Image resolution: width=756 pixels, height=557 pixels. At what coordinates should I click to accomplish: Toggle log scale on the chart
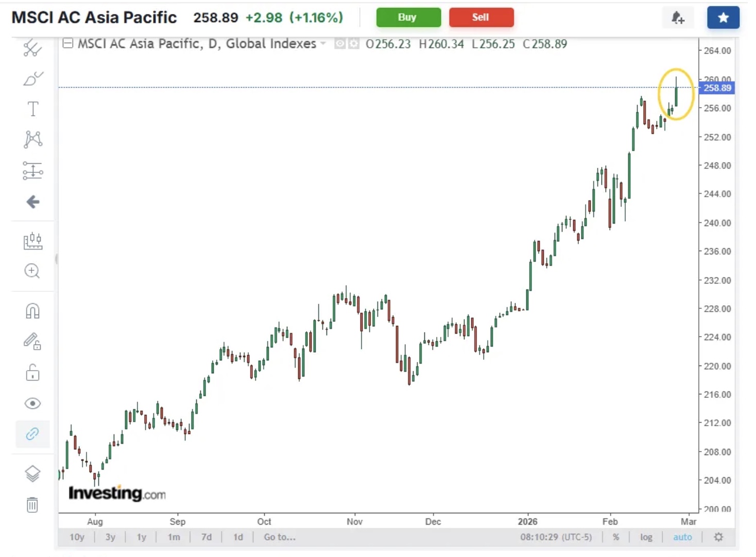tap(646, 537)
